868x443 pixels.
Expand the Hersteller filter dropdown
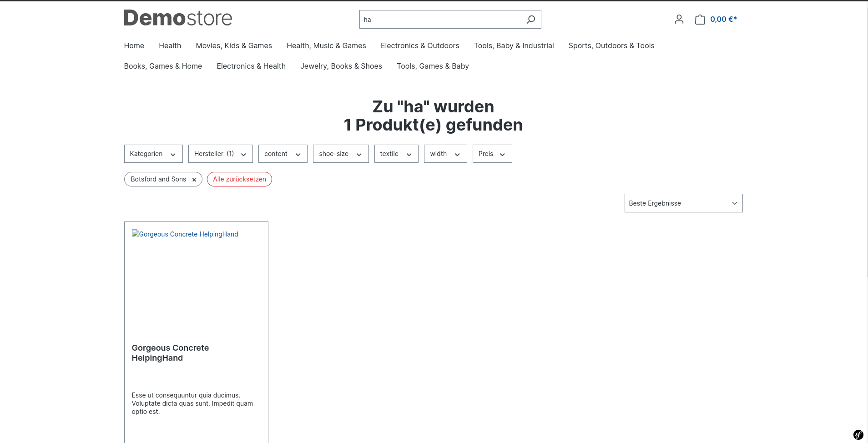220,154
